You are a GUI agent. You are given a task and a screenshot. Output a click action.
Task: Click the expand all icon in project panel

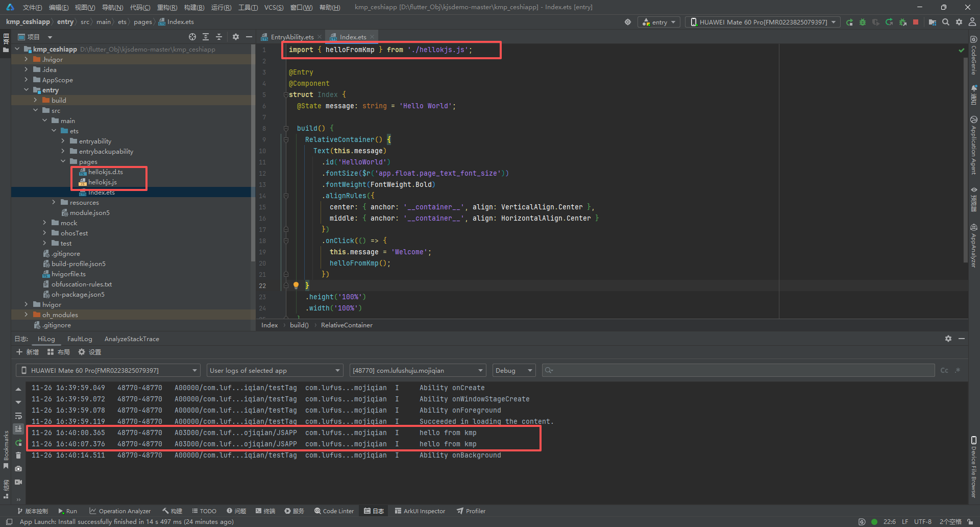tap(206, 37)
